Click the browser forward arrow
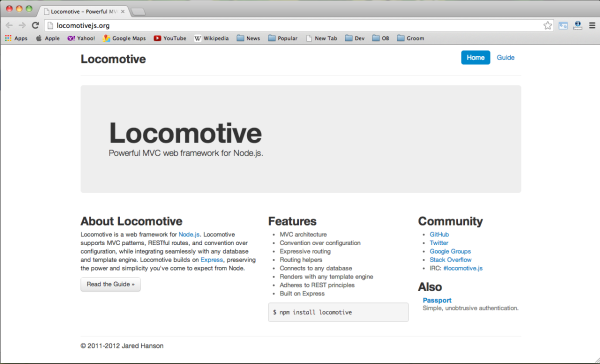600x364 pixels. click(22, 25)
